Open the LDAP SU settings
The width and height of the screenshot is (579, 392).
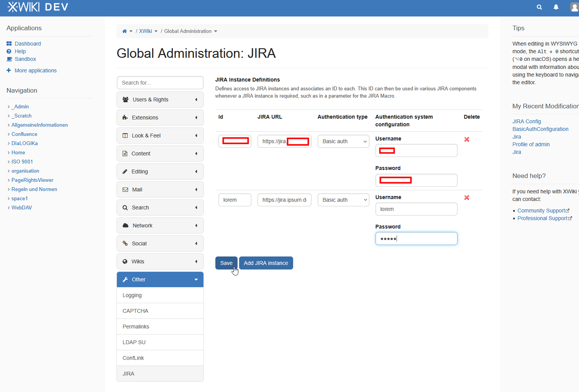pyautogui.click(x=160, y=342)
